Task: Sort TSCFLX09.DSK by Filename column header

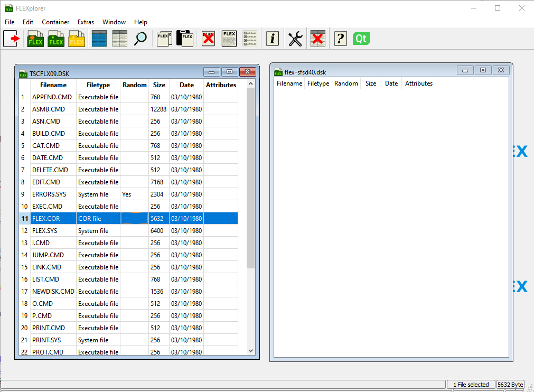Action: [53, 85]
